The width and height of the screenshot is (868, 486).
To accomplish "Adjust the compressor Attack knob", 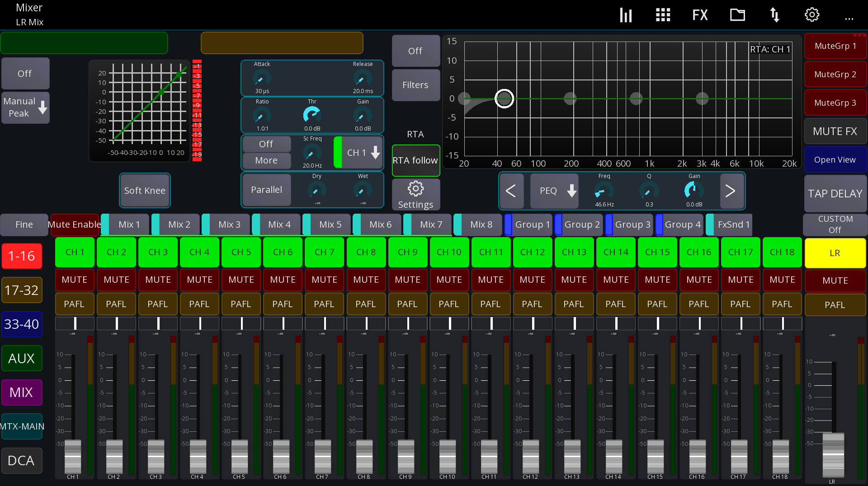I will (x=262, y=78).
